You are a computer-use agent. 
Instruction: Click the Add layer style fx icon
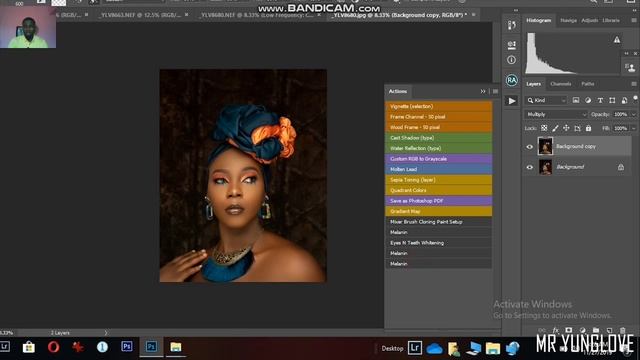pos(555,330)
